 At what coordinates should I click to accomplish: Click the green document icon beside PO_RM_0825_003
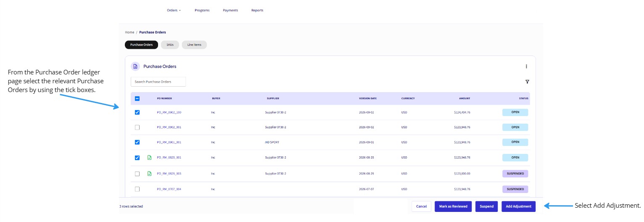[x=149, y=173]
